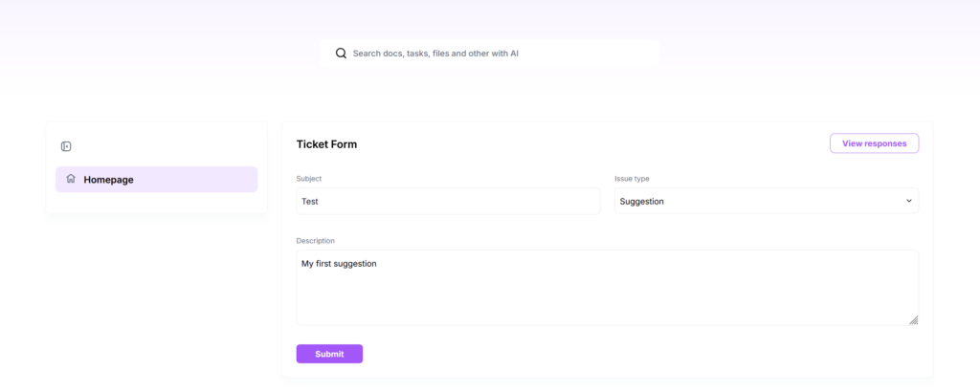
Task: Click the magnifying glass search icon
Action: click(341, 53)
